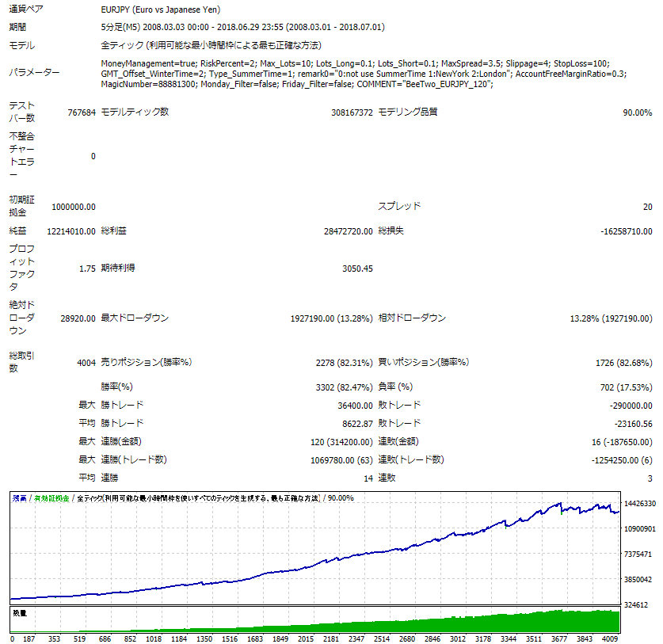
Task: Click the 数量 volume panel label
Action: tap(20, 613)
